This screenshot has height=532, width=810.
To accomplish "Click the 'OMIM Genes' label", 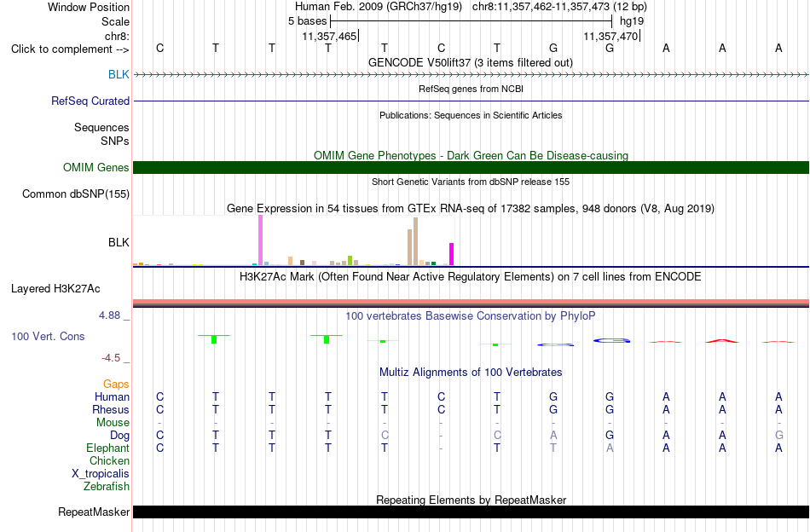I will pyautogui.click(x=96, y=167).
